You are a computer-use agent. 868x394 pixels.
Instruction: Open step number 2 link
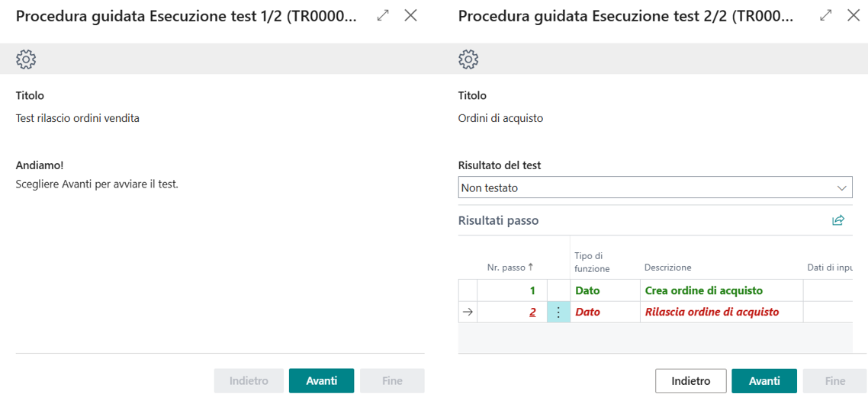pos(532,312)
